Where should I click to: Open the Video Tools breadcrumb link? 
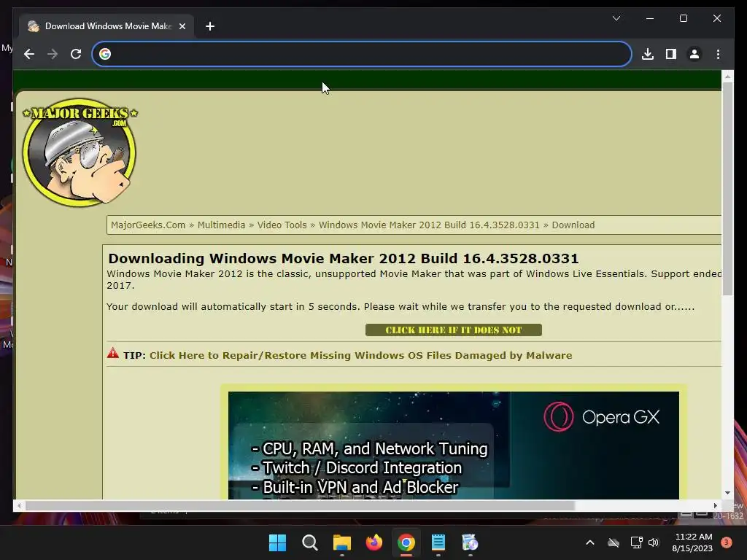pyautogui.click(x=282, y=225)
